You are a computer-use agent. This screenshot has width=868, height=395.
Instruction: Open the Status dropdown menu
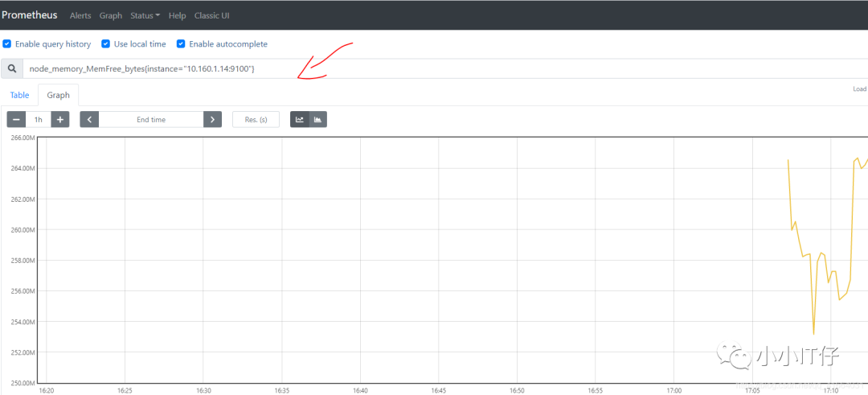pos(145,15)
